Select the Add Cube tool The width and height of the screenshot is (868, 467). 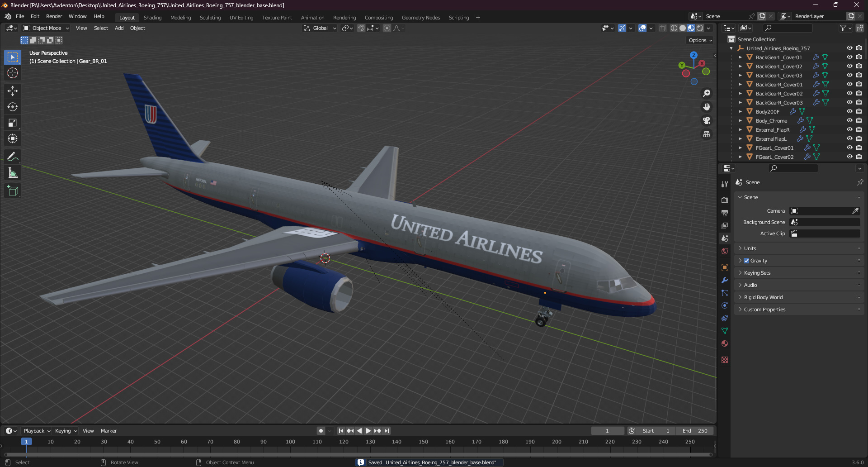[x=13, y=191]
